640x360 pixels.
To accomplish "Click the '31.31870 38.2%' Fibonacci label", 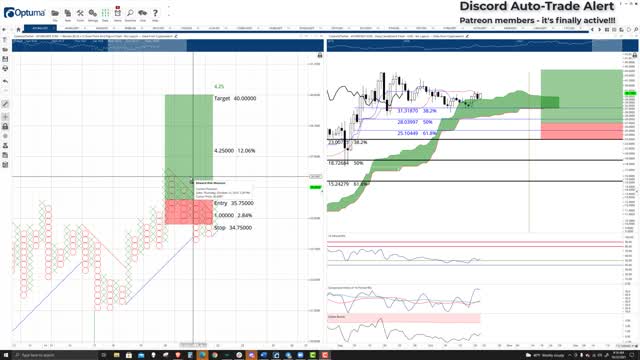I will [x=417, y=111].
